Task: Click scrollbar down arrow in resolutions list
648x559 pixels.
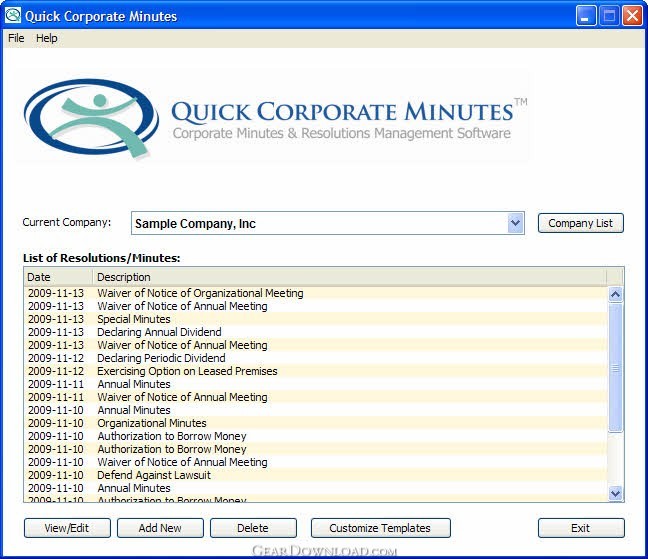Action: pos(615,493)
